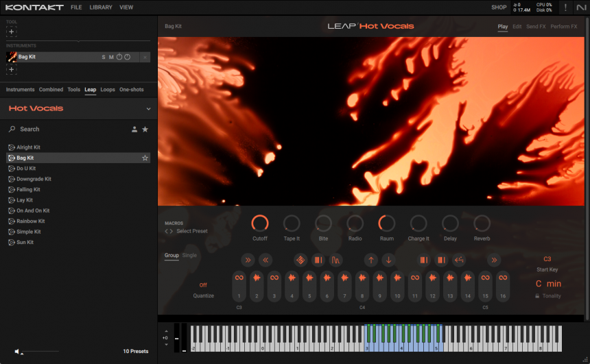
Task: Open the Send FX page tab
Action: point(536,26)
